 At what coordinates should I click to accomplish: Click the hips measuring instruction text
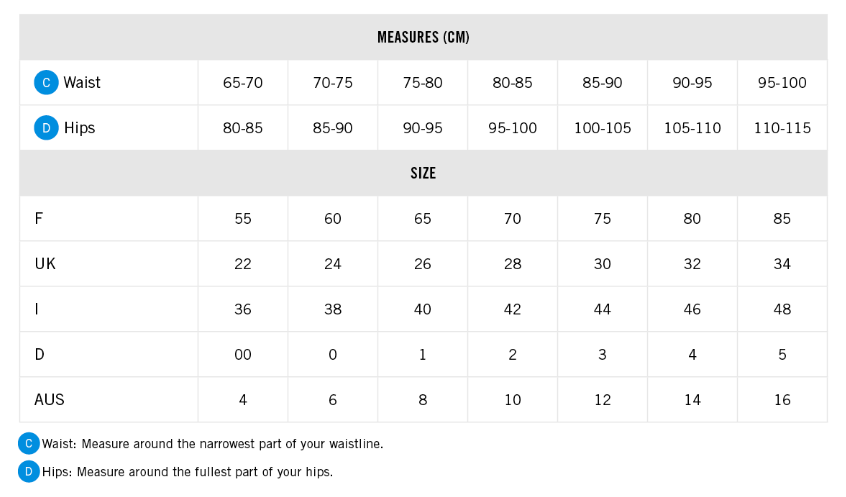click(x=187, y=471)
